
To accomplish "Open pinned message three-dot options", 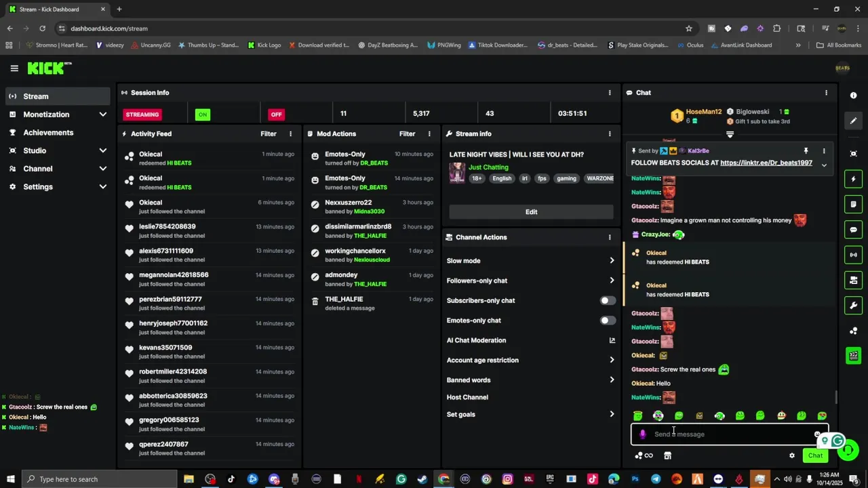I will [824, 150].
